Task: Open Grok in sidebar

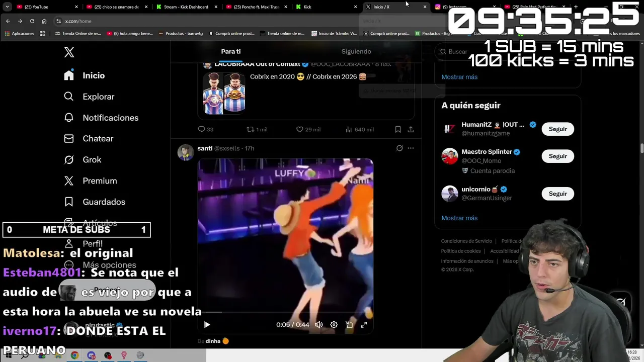Action: (x=83, y=160)
